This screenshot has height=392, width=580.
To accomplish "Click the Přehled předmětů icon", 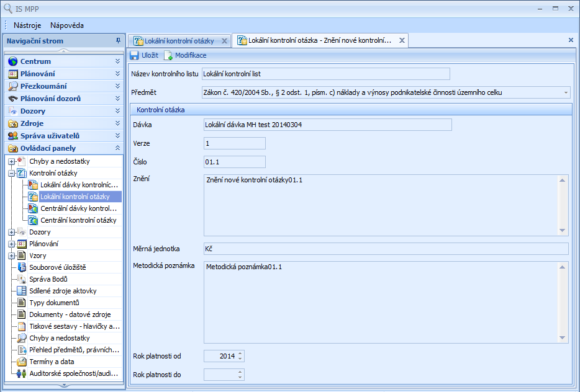I will point(22,350).
